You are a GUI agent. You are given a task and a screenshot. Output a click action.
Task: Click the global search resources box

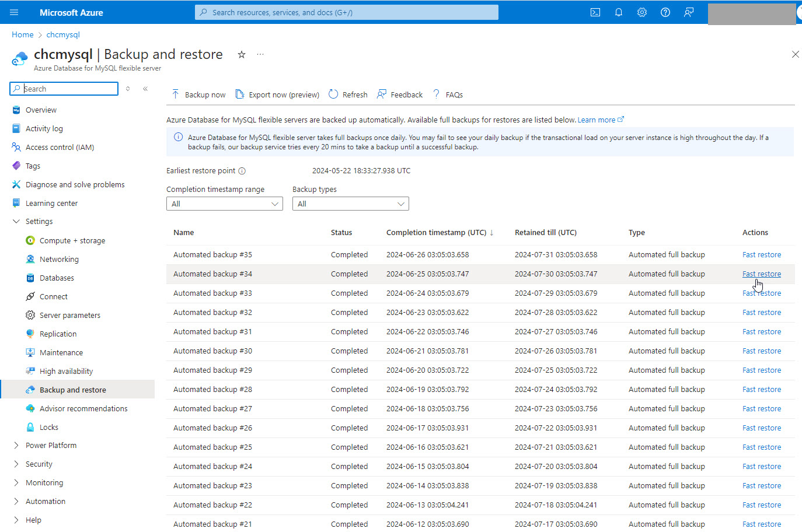(347, 12)
